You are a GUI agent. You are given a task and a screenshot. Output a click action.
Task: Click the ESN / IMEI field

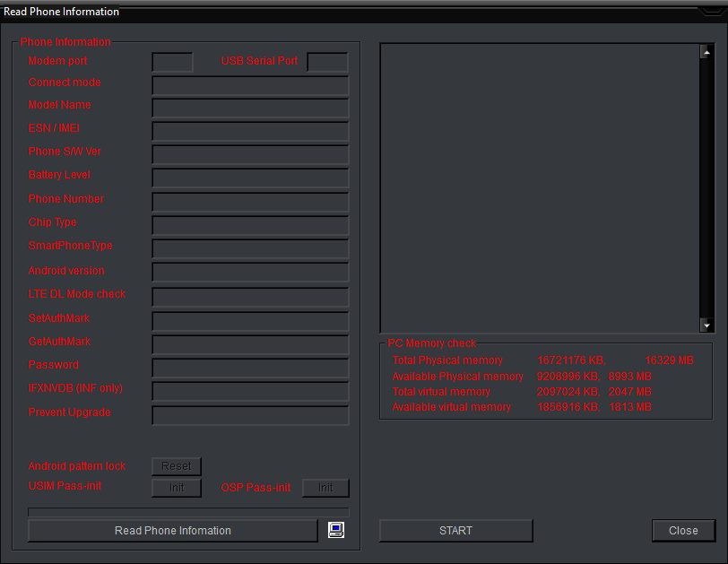pyautogui.click(x=250, y=132)
